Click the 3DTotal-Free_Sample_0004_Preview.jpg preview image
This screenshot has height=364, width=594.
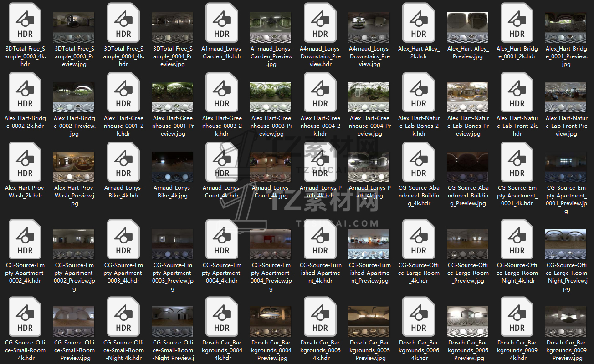point(173,28)
